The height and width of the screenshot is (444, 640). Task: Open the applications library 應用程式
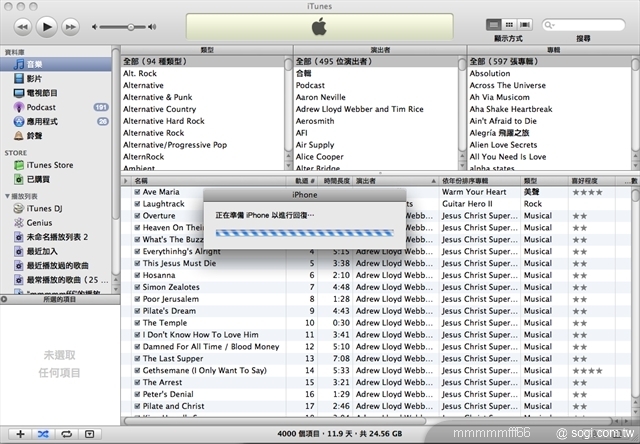56,121
